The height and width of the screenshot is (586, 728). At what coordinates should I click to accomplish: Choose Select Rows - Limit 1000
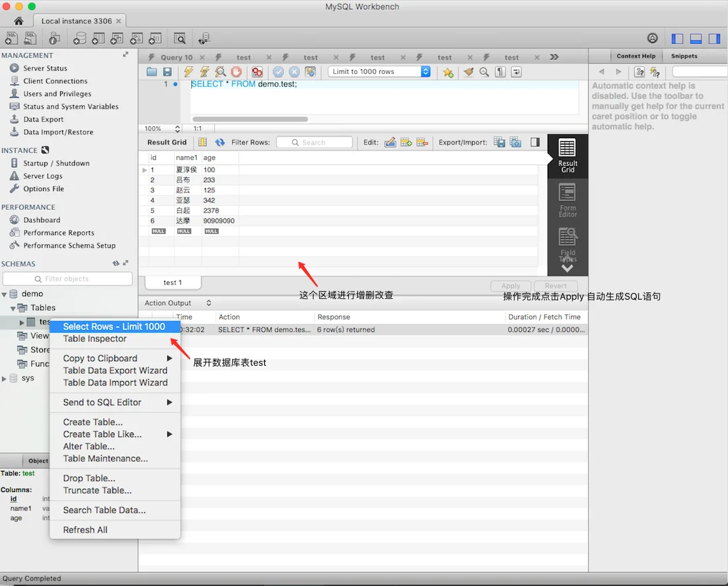[x=115, y=327]
